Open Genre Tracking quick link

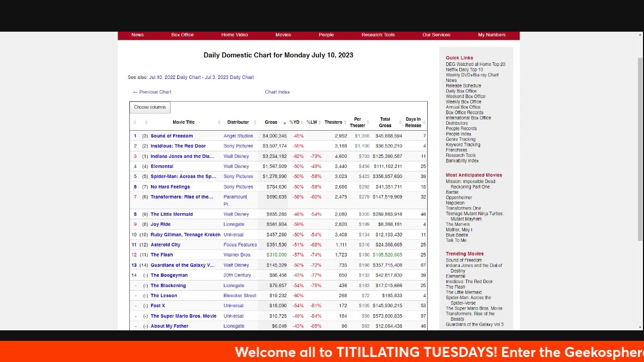[460, 139]
